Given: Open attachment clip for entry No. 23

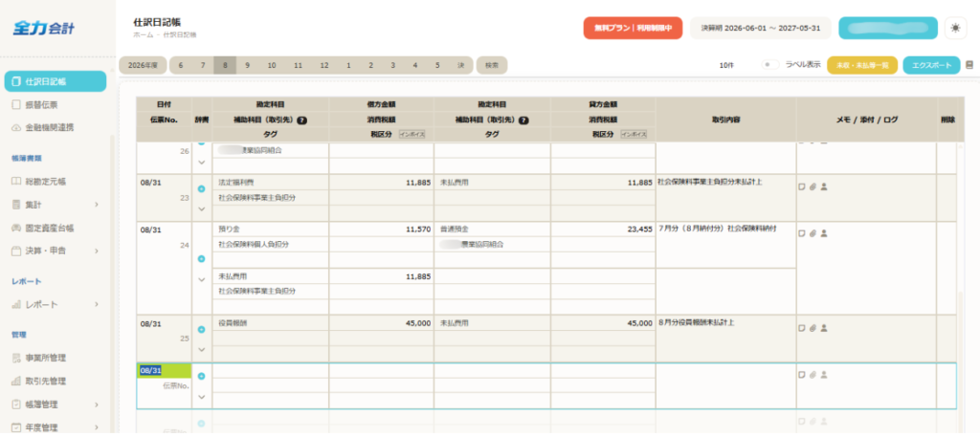Looking at the screenshot, I should pyautogui.click(x=813, y=186).
